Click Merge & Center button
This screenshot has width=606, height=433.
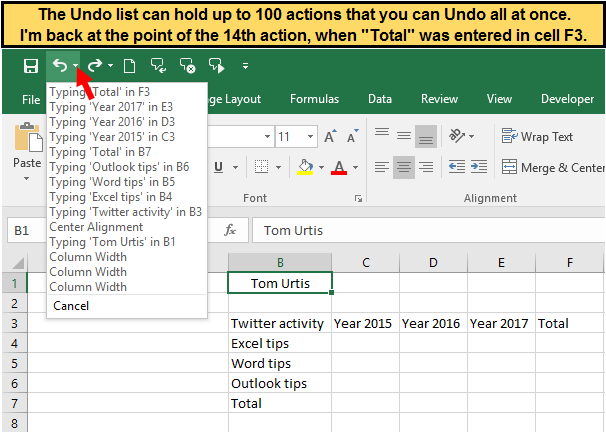pos(553,167)
